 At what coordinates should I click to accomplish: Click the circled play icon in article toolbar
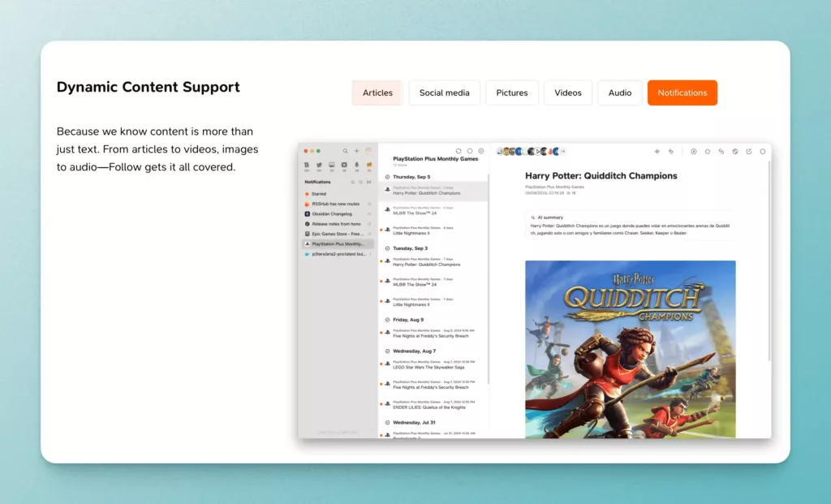click(x=694, y=152)
